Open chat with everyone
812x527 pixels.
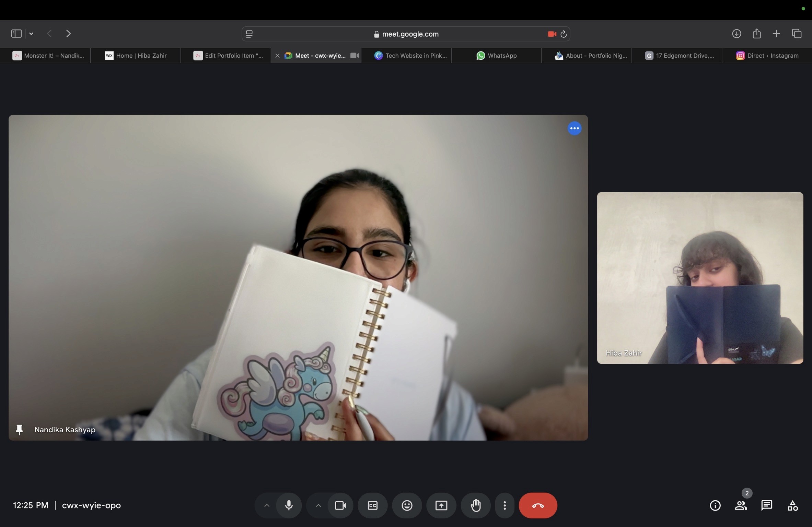[767, 505]
